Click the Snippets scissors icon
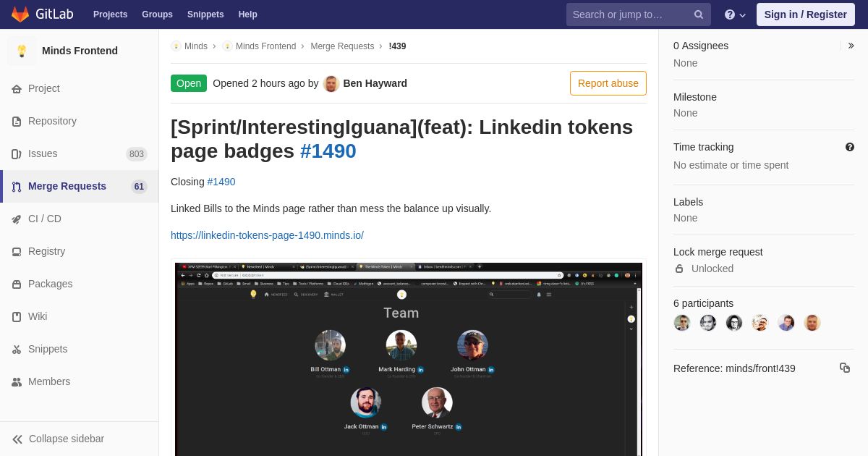868x456 pixels. click(x=17, y=350)
